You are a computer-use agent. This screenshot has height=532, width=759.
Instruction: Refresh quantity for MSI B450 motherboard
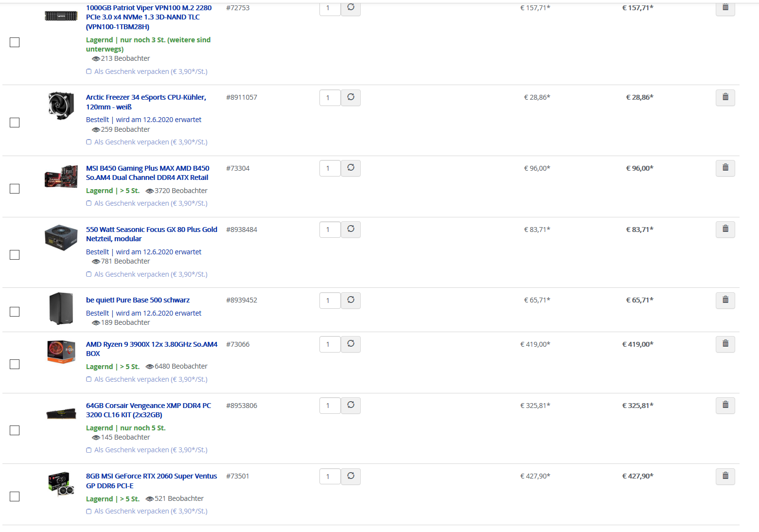tap(351, 168)
